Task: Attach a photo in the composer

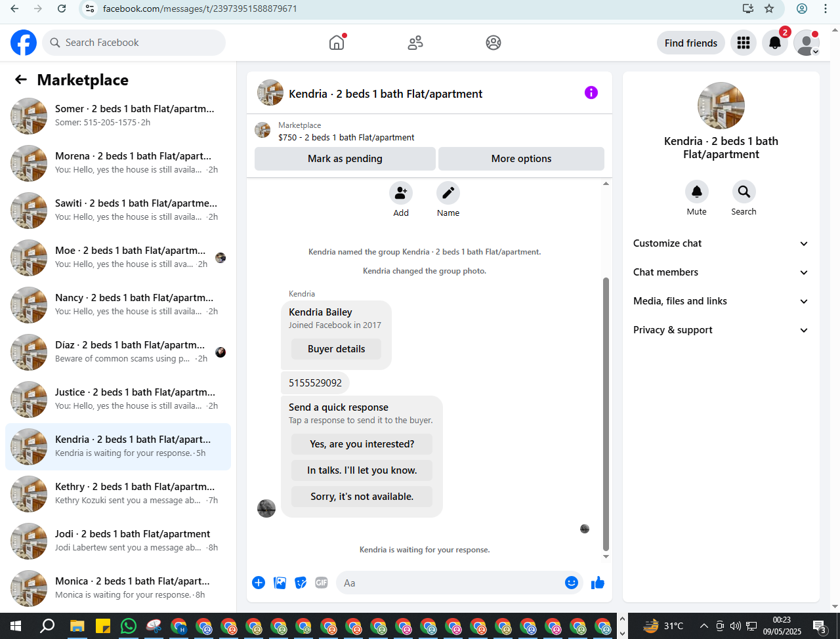Action: [280, 583]
